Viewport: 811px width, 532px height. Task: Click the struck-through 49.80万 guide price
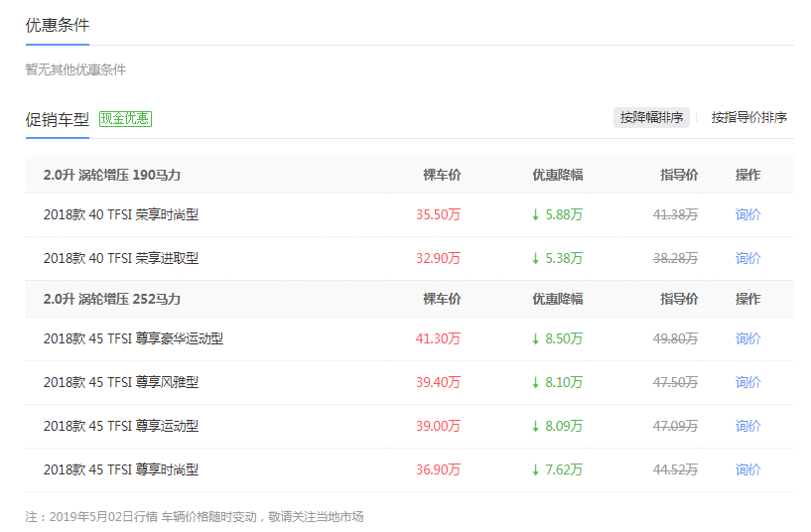tap(675, 338)
